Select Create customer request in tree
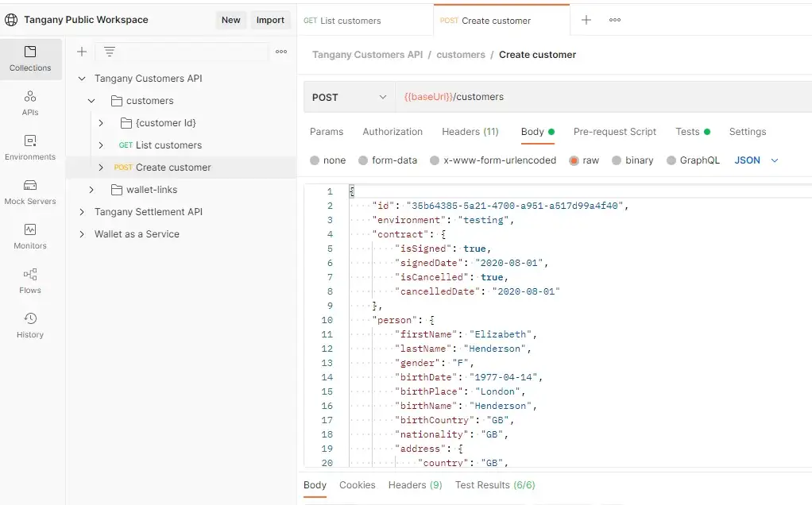Screen dimensions: 812x505 click(x=173, y=168)
